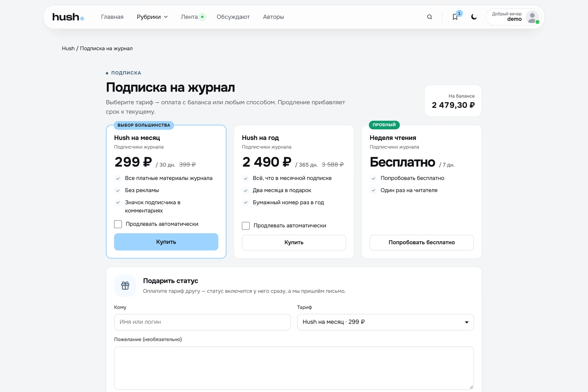Click checkmark icon beside 'Все платные материалы журнала'
The image size is (588, 392).
click(x=118, y=179)
